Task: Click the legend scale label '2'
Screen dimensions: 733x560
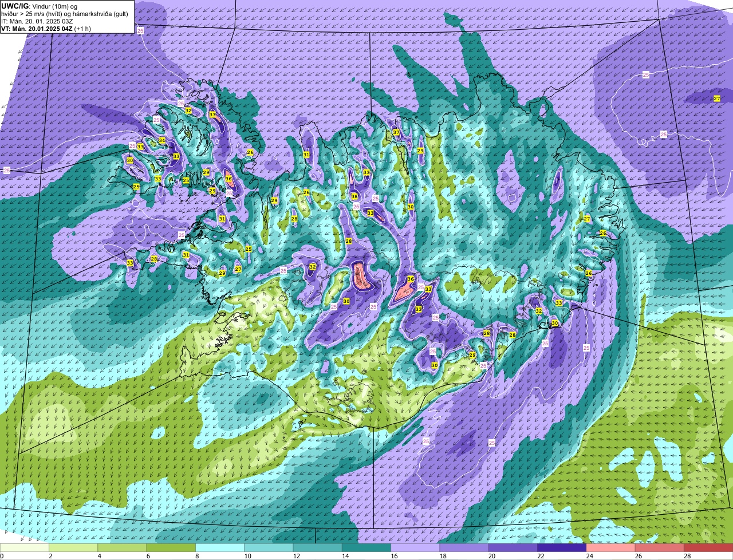Action: pyautogui.click(x=50, y=556)
